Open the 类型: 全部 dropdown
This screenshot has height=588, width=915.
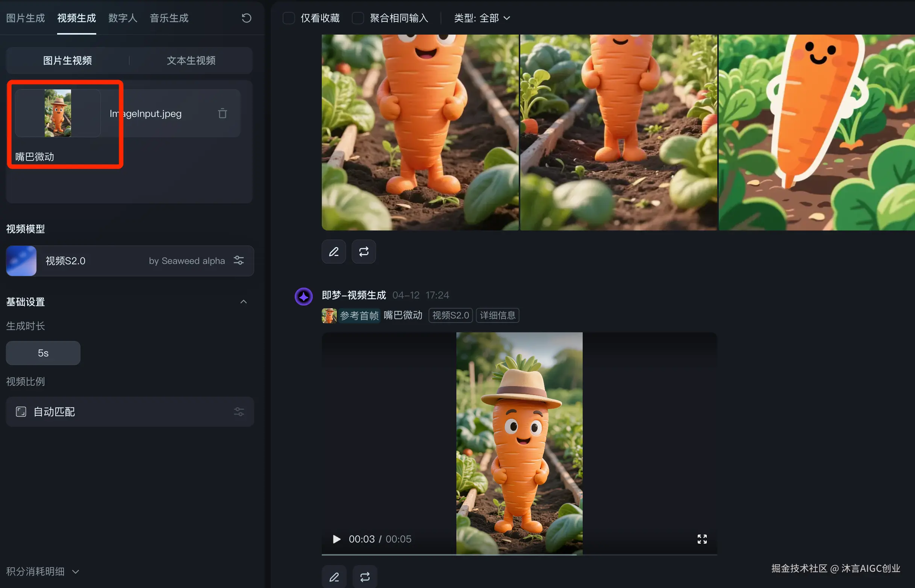(482, 18)
